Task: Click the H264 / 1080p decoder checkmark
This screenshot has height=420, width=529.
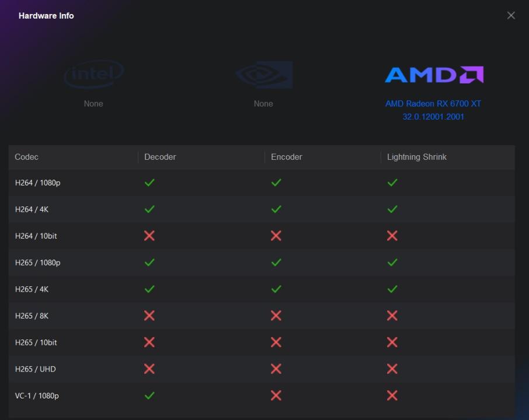Action: click(149, 183)
